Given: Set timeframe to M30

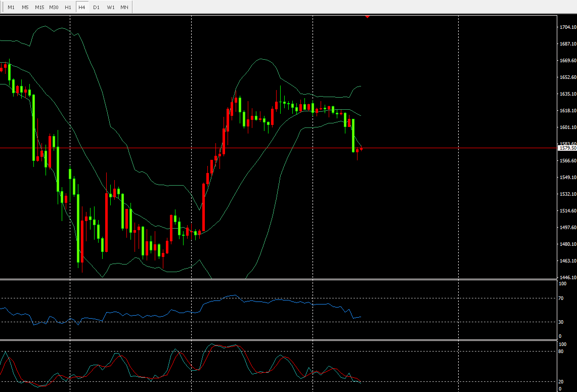Looking at the screenshot, I should click(x=54, y=8).
